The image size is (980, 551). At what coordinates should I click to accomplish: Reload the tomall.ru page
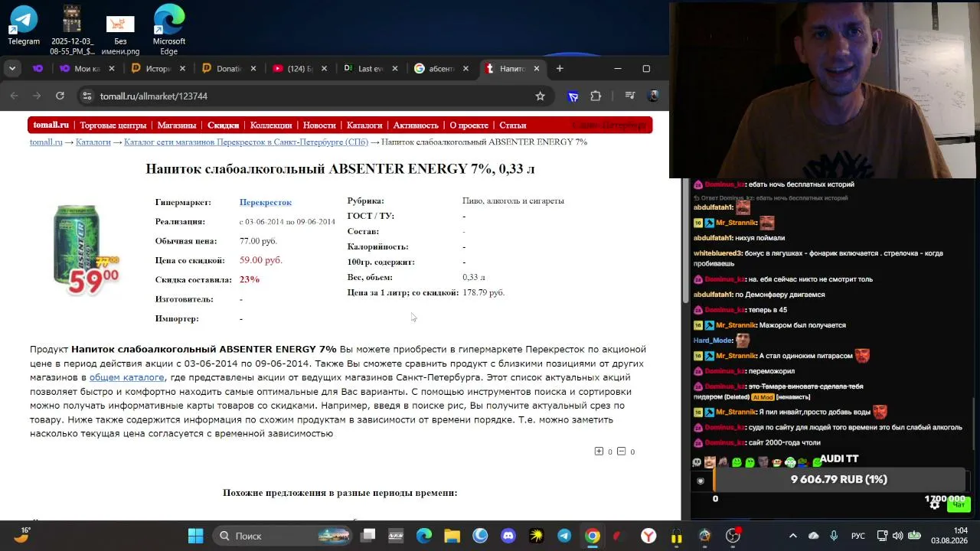click(x=60, y=96)
